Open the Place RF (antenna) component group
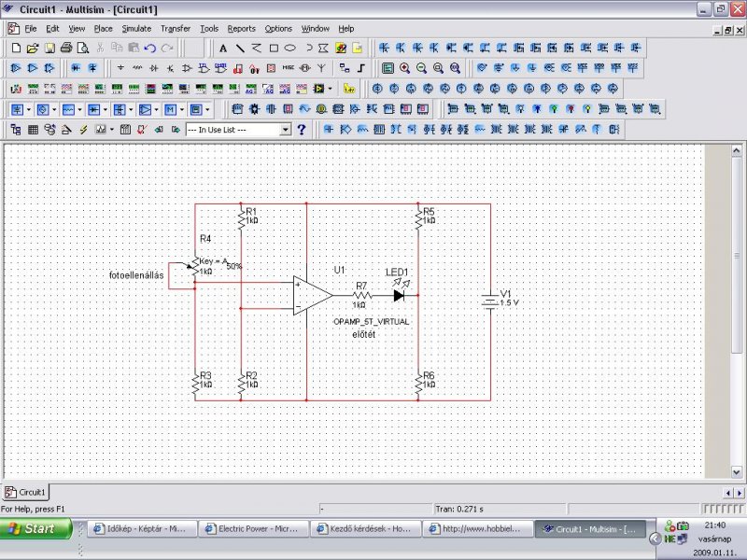The image size is (747, 560). [x=321, y=68]
